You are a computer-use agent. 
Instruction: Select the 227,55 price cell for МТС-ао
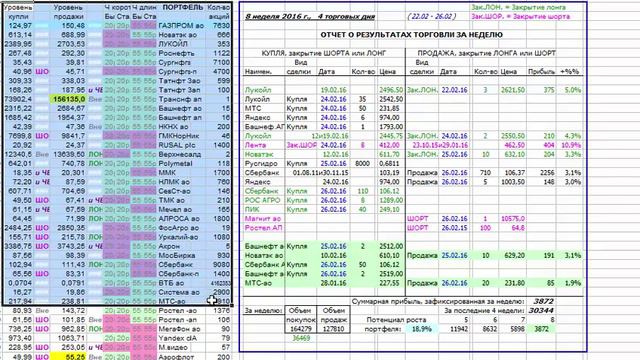[x=392, y=283]
